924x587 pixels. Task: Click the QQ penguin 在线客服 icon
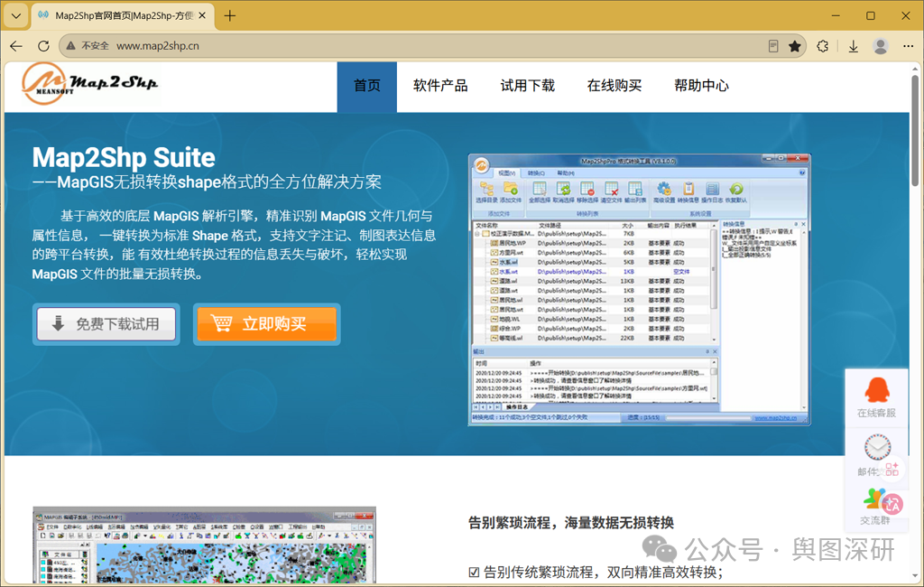pyautogui.click(x=877, y=390)
